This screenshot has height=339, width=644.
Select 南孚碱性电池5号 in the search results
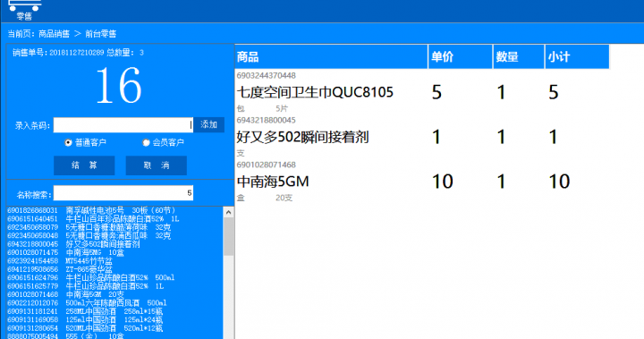115,210
